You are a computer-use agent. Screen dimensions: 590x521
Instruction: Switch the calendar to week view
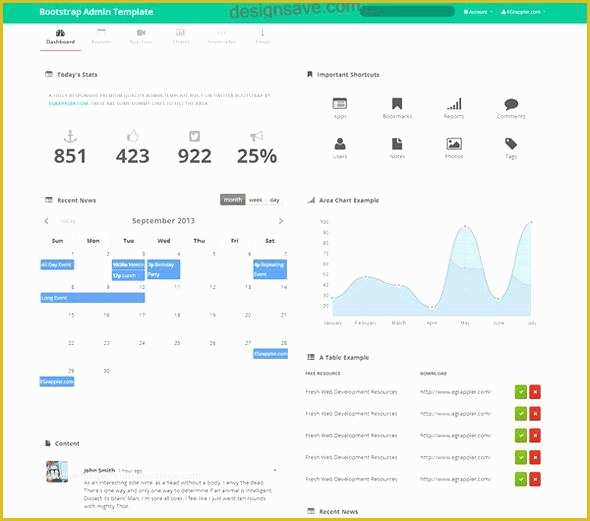(x=255, y=200)
